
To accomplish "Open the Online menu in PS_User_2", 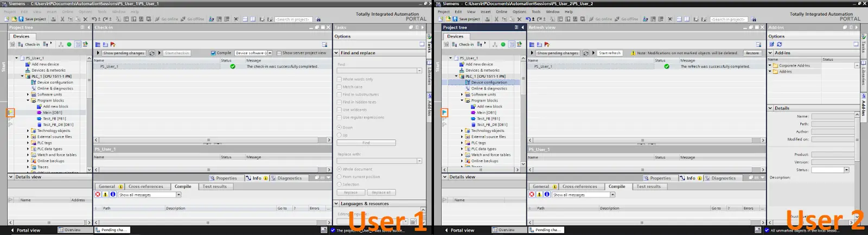I will pyautogui.click(x=501, y=11).
